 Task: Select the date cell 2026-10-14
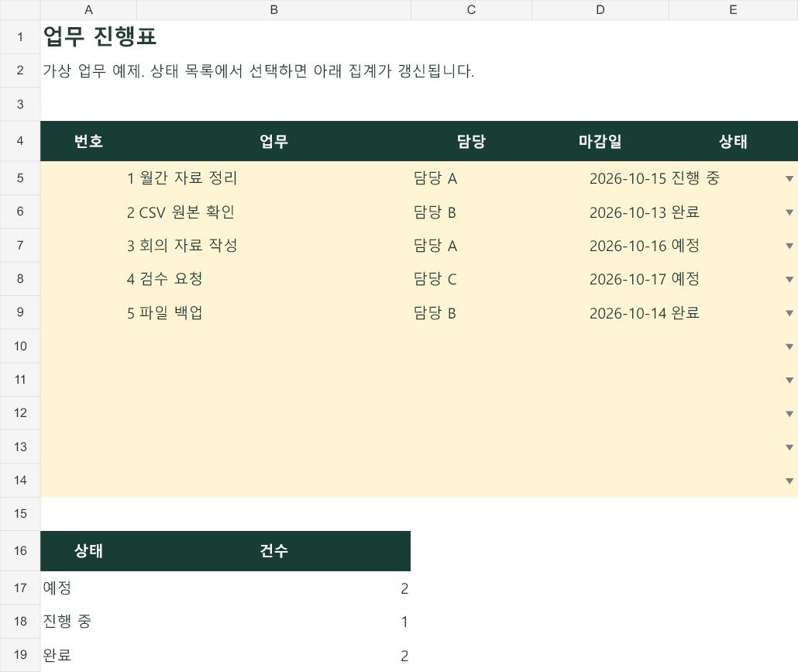tap(600, 312)
